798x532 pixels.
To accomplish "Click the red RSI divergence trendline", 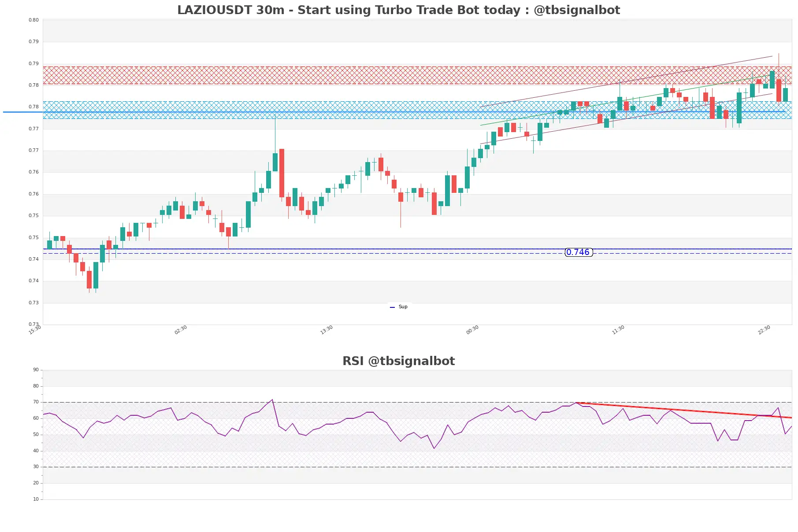I will tap(684, 410).
